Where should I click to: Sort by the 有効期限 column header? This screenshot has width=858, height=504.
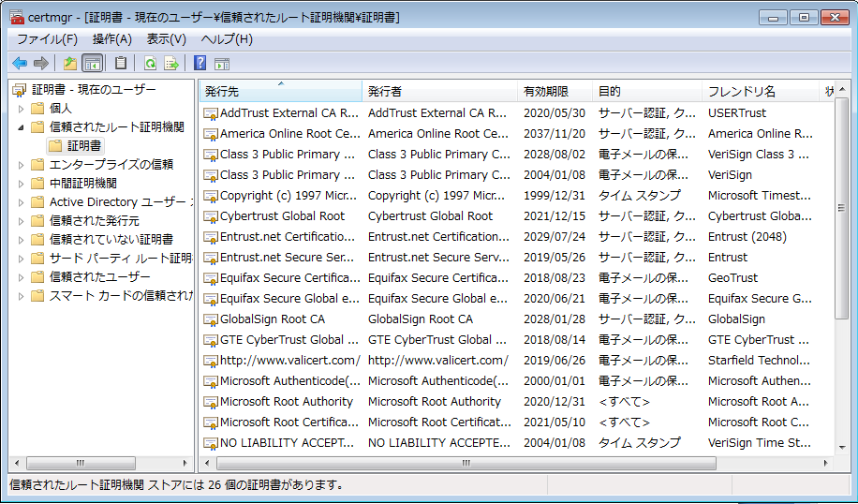tap(555, 92)
